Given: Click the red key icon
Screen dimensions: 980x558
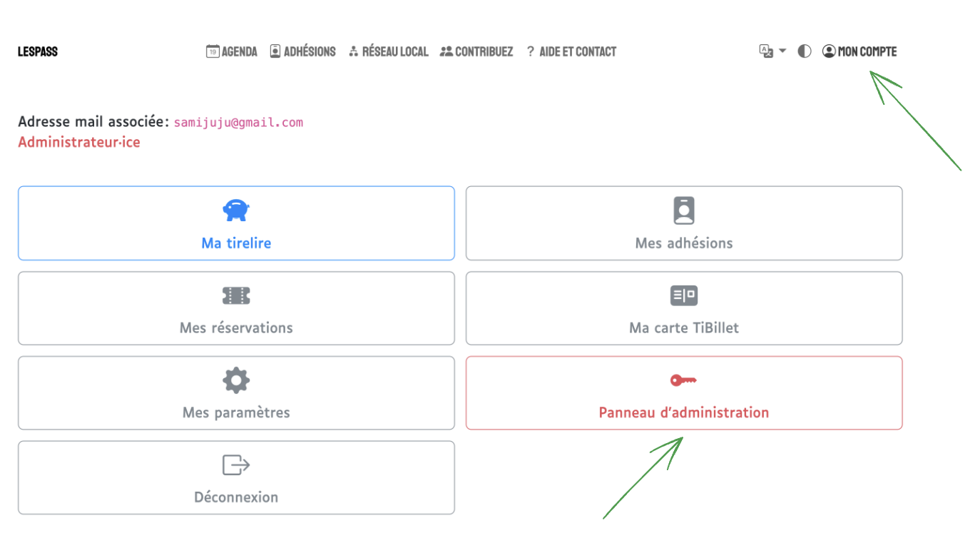Looking at the screenshot, I should 683,380.
